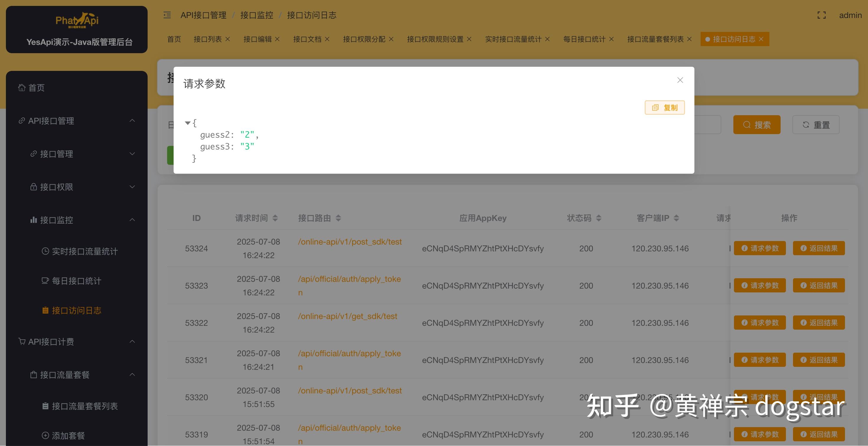
Task: Select 接口监控 in the breadcrumb
Action: (x=257, y=15)
